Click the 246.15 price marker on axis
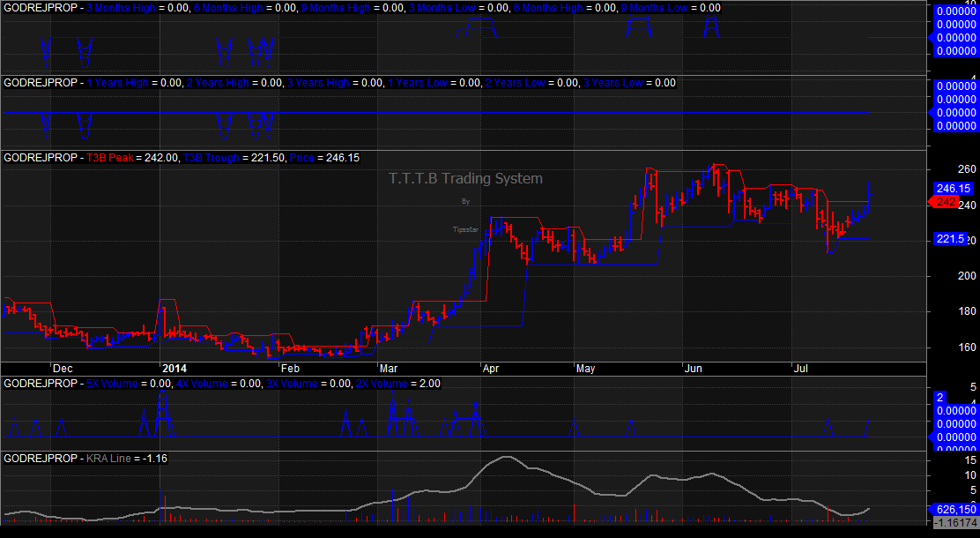The image size is (980, 538). pos(954,189)
